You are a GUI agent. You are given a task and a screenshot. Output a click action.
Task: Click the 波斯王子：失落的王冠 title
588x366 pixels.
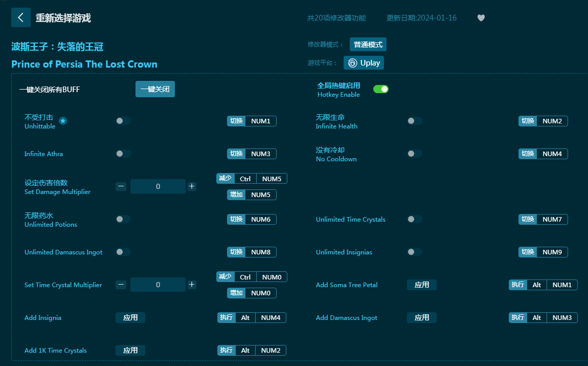click(57, 47)
